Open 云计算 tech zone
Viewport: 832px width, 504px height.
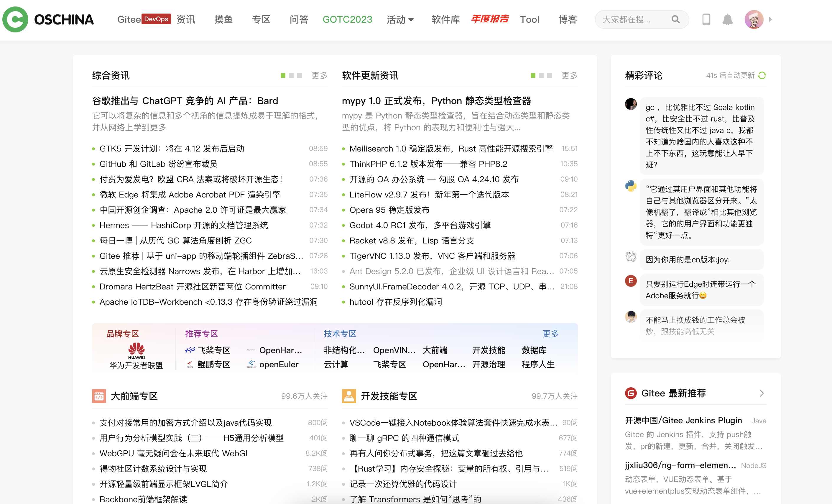point(336,364)
